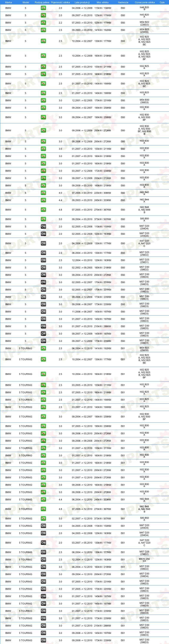169x644 pixels.
Task: Click engine code M54 B30 (306S3)
Action: (x=144, y=101)
